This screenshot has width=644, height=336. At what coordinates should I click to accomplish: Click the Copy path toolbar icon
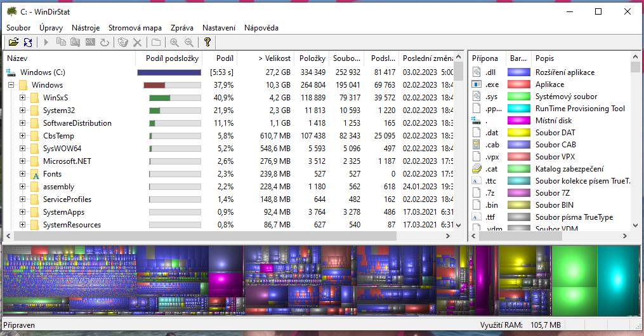(x=61, y=42)
